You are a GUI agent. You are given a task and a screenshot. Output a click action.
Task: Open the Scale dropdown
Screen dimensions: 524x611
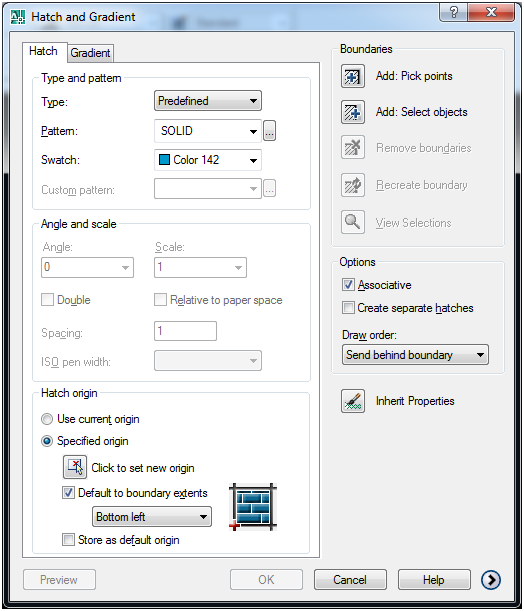200,267
